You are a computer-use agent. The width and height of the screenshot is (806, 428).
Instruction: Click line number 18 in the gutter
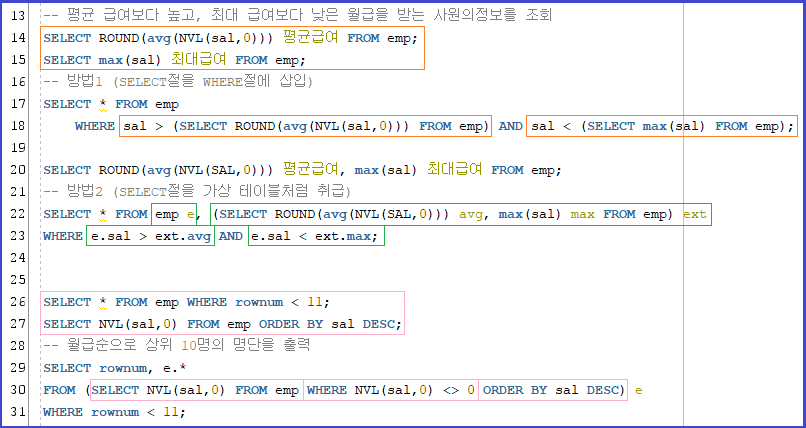(17, 126)
